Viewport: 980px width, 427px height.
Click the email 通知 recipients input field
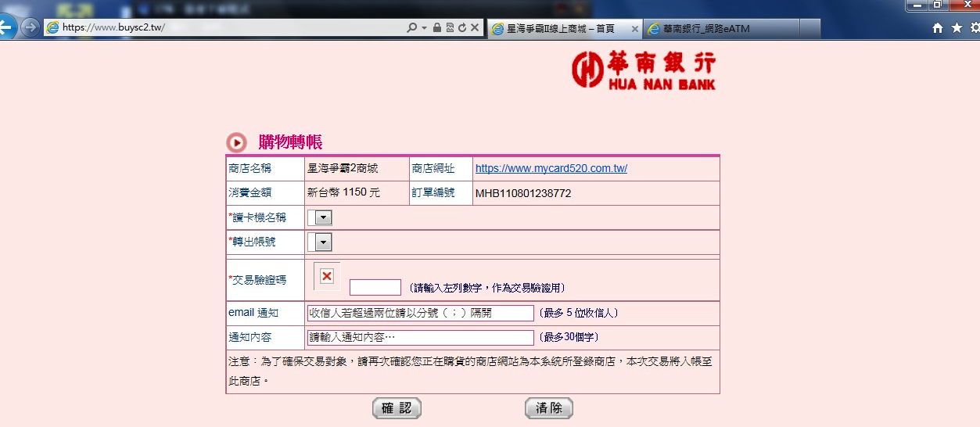(x=421, y=313)
